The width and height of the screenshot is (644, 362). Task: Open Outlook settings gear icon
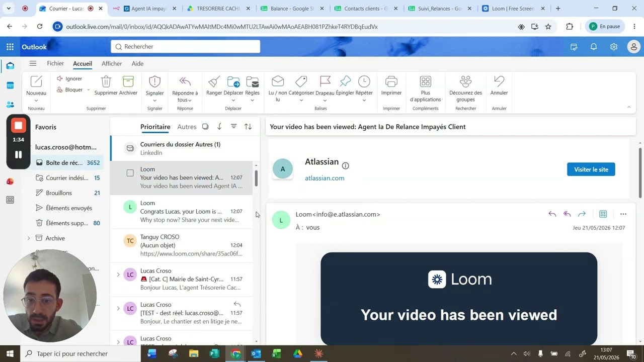coord(614,47)
